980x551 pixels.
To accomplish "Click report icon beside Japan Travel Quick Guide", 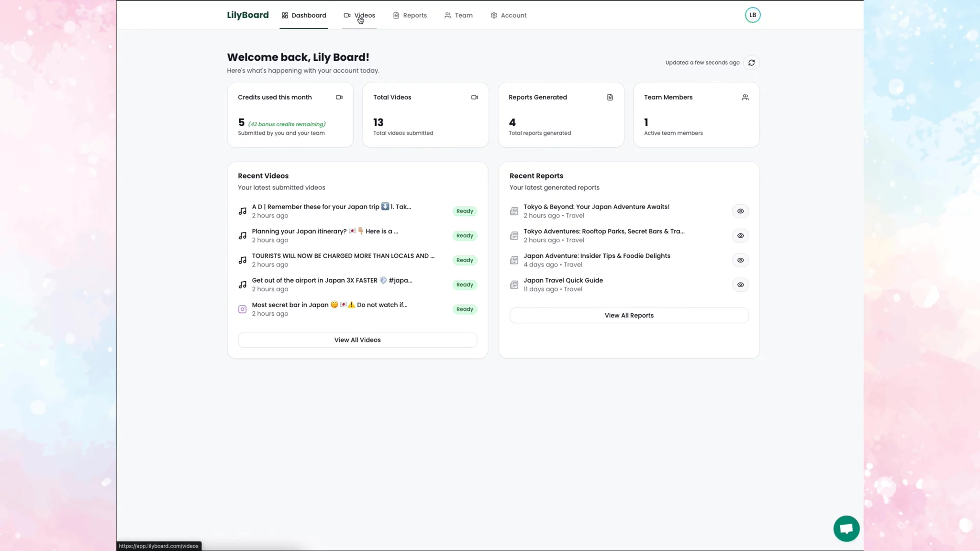I will coord(514,285).
